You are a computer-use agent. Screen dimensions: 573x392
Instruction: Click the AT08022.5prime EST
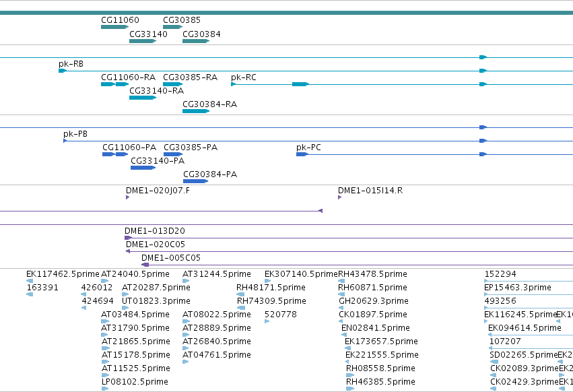click(186, 322)
